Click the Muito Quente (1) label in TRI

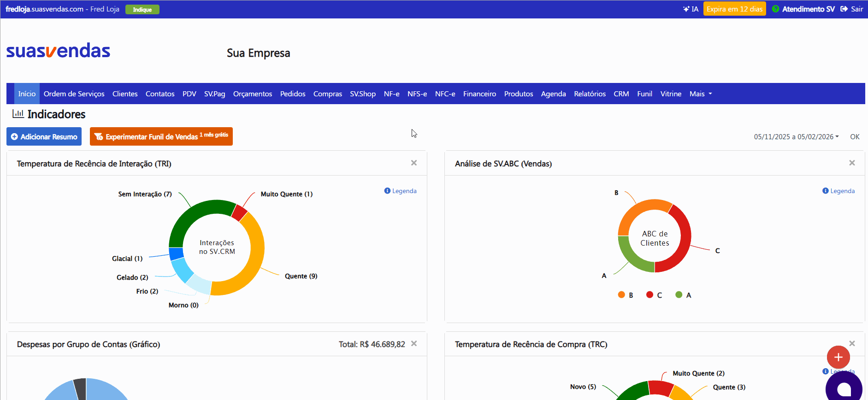pos(287,194)
